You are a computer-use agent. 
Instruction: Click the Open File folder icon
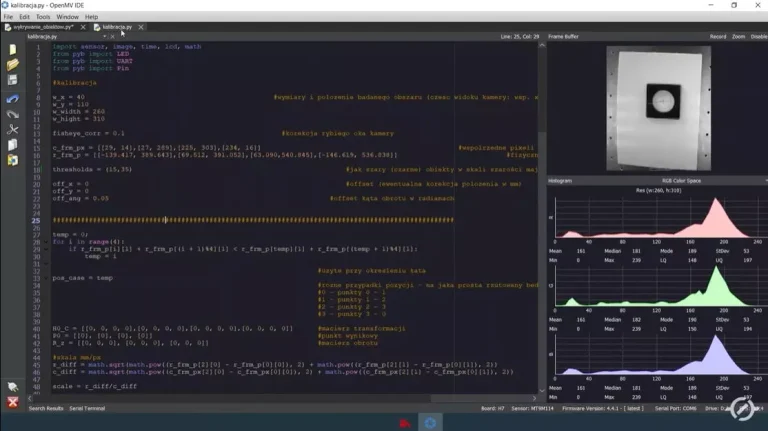tap(12, 65)
